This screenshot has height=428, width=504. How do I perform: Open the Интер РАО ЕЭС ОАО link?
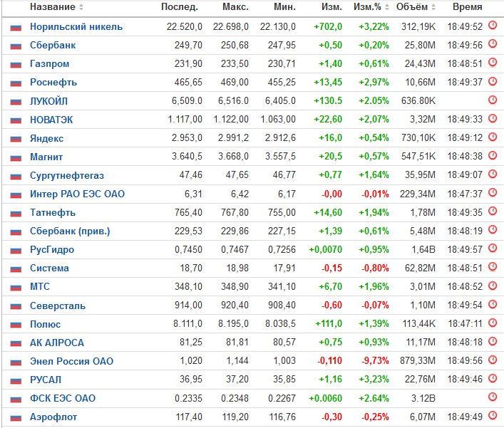point(77,194)
